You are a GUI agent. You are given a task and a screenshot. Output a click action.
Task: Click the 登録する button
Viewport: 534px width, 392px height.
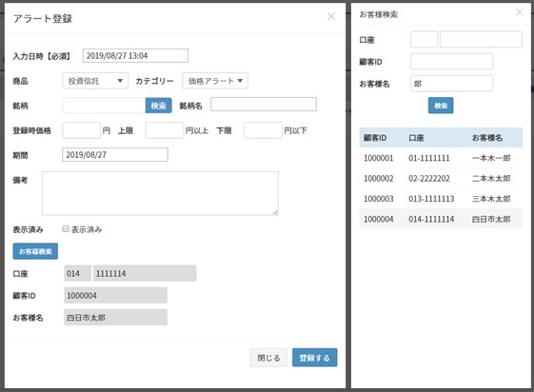315,358
